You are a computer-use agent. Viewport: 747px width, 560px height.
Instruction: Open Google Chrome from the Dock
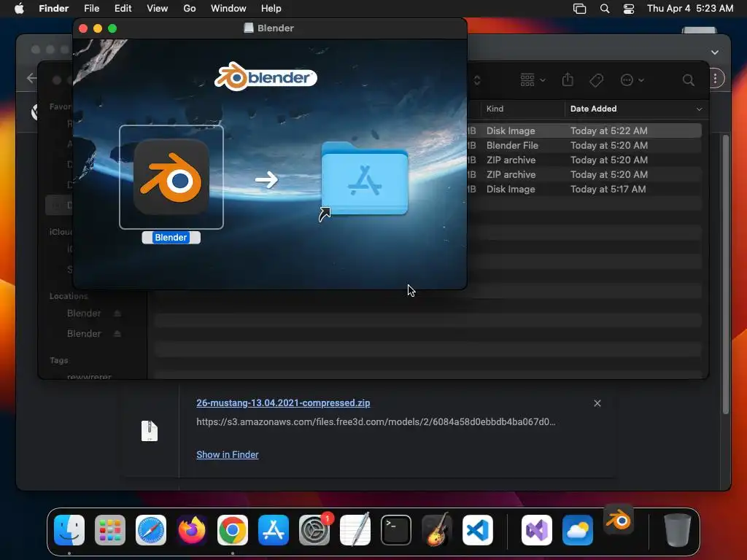point(233,530)
